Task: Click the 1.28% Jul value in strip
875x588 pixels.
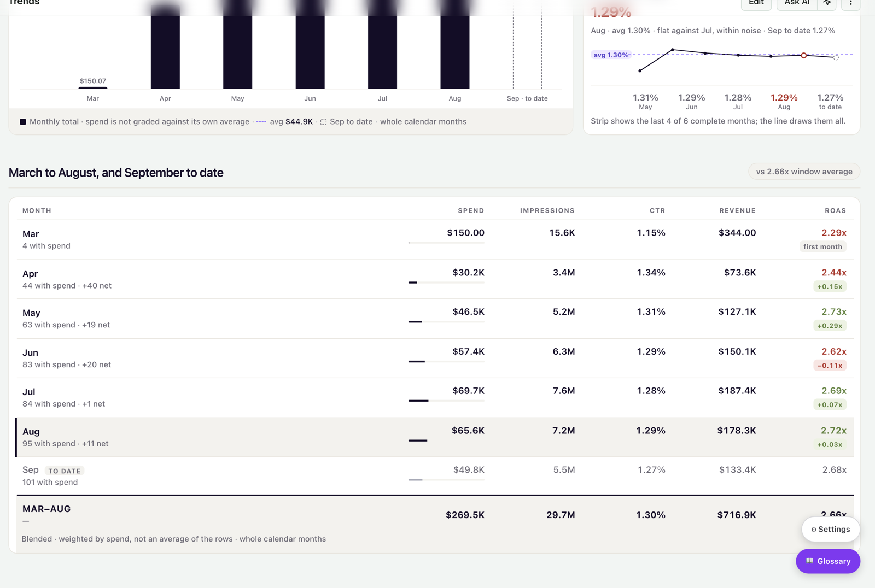Action: [738, 98]
